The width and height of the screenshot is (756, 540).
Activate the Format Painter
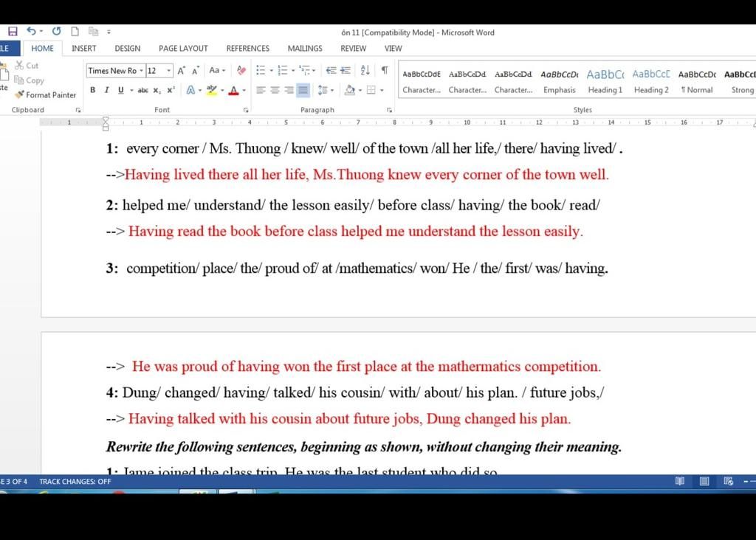click(45, 95)
